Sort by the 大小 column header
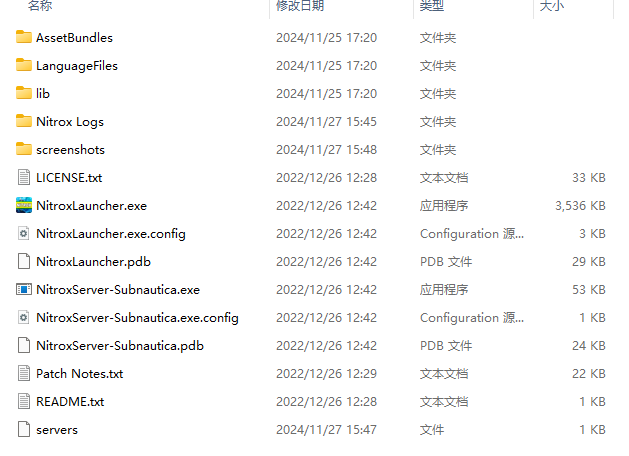 pos(552,6)
